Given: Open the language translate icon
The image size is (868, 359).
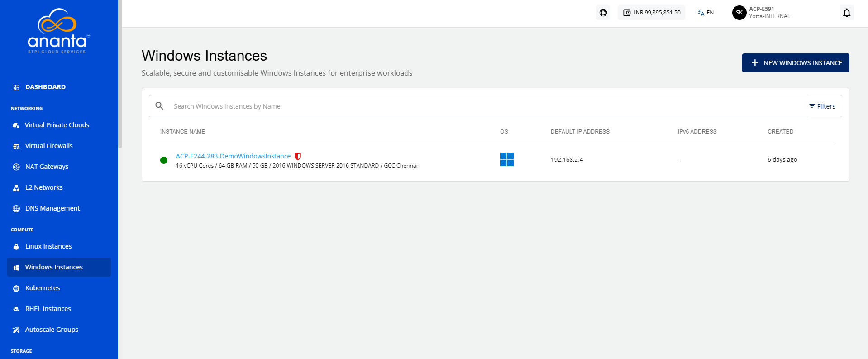Looking at the screenshot, I should 701,13.
